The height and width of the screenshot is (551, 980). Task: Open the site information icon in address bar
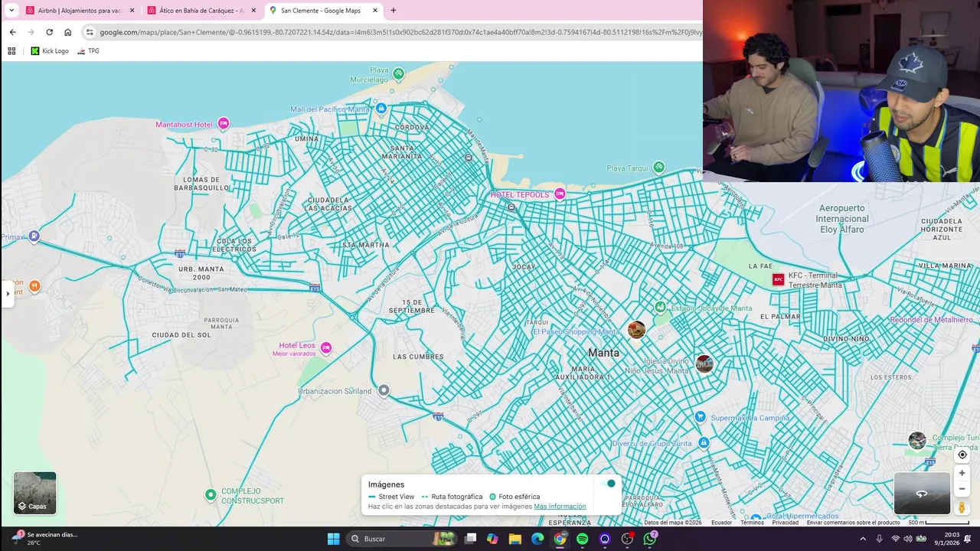click(90, 32)
